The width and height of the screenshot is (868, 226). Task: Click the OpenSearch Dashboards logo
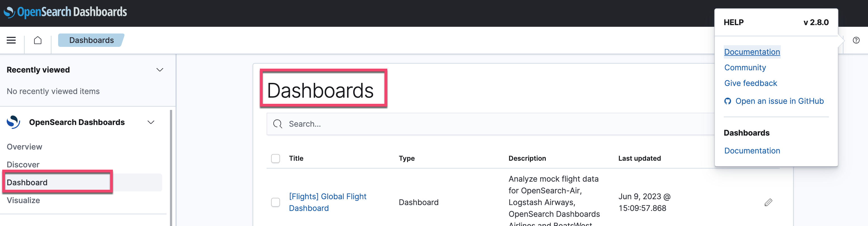click(x=65, y=12)
